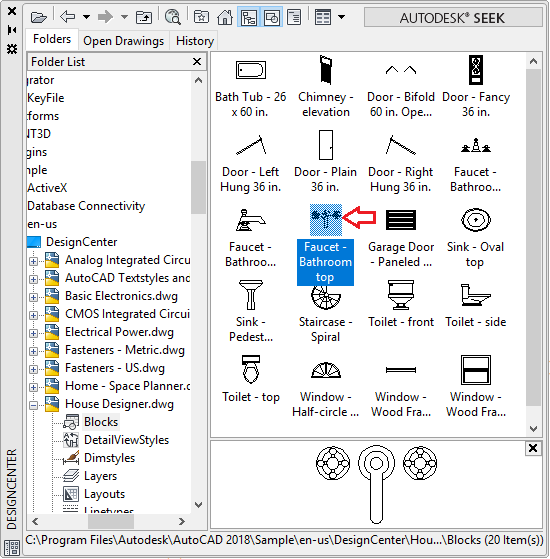550x559 pixels.
Task: Open the Favorites folder icon
Action: (x=201, y=17)
